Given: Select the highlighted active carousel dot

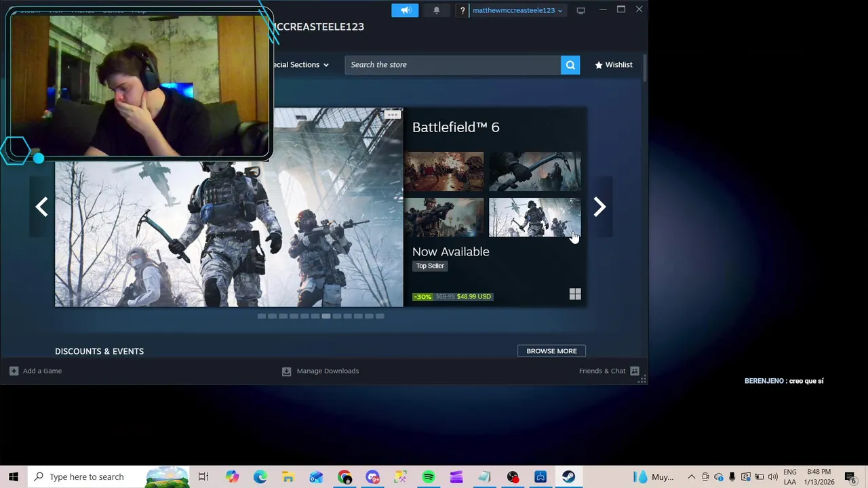Looking at the screenshot, I should pyautogui.click(x=326, y=316).
